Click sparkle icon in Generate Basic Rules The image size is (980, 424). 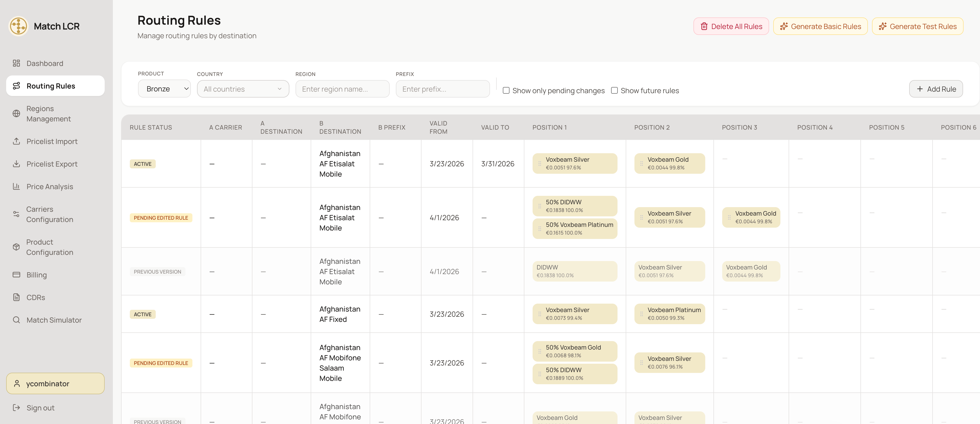coord(784,26)
